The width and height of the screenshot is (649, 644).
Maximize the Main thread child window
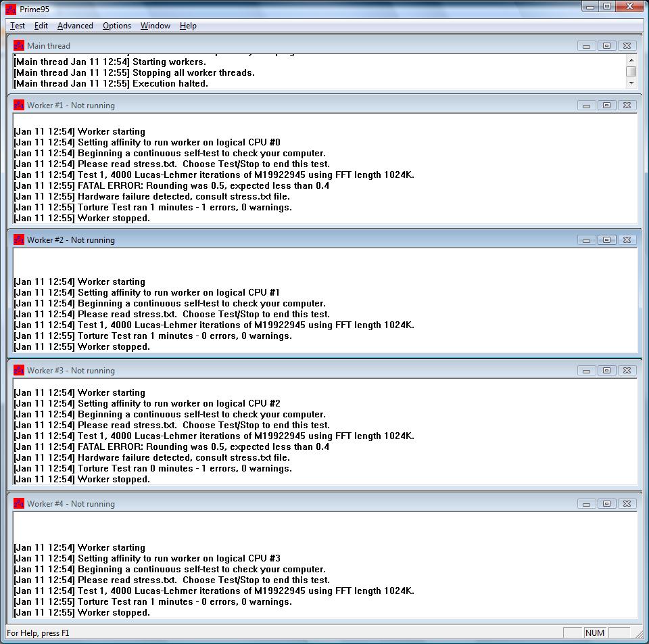(607, 46)
